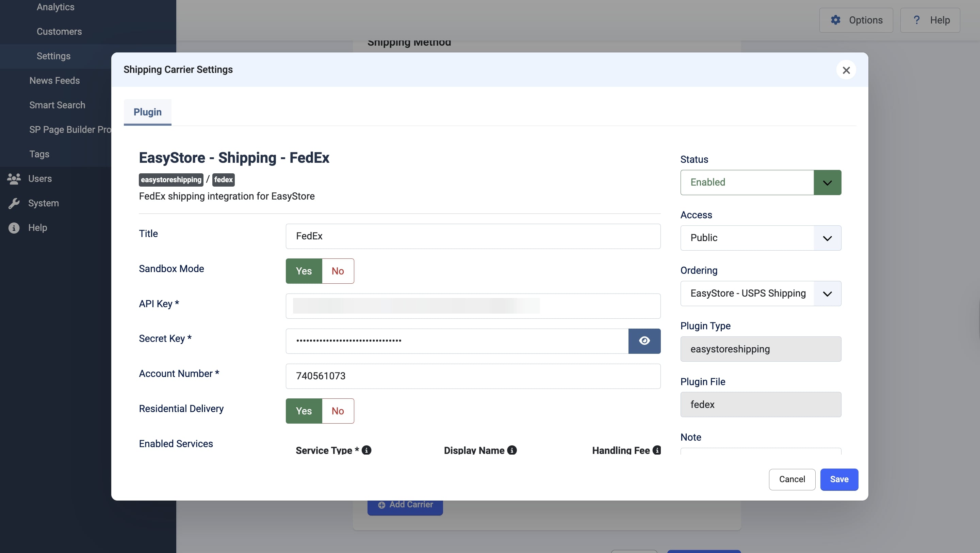980x553 pixels.
Task: Switch to the Plugin tab
Action: pos(147,112)
